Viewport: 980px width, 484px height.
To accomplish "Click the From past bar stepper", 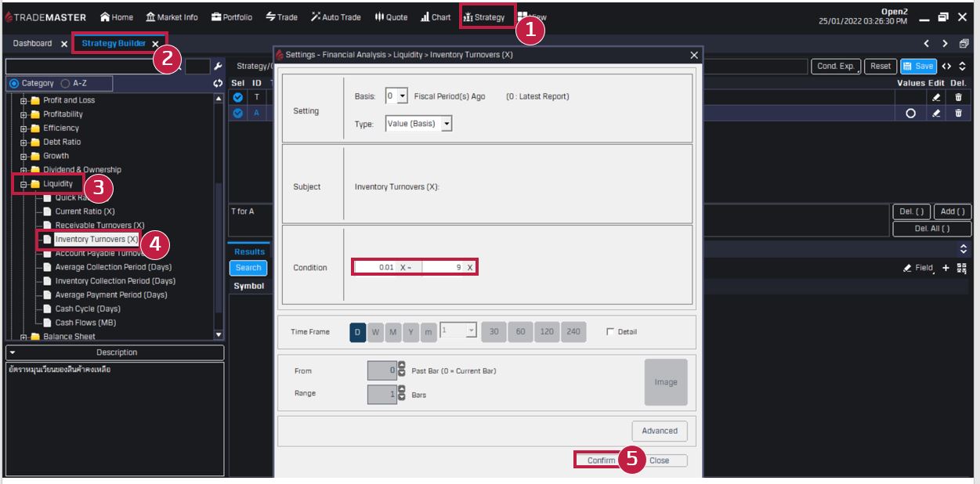I will point(402,370).
